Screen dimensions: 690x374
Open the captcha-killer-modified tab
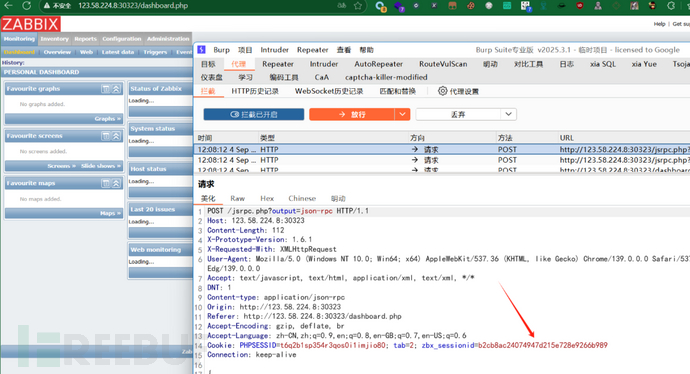(386, 77)
